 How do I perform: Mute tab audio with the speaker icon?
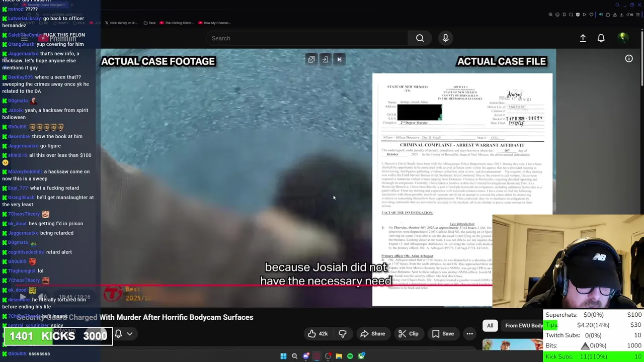(601, 15)
